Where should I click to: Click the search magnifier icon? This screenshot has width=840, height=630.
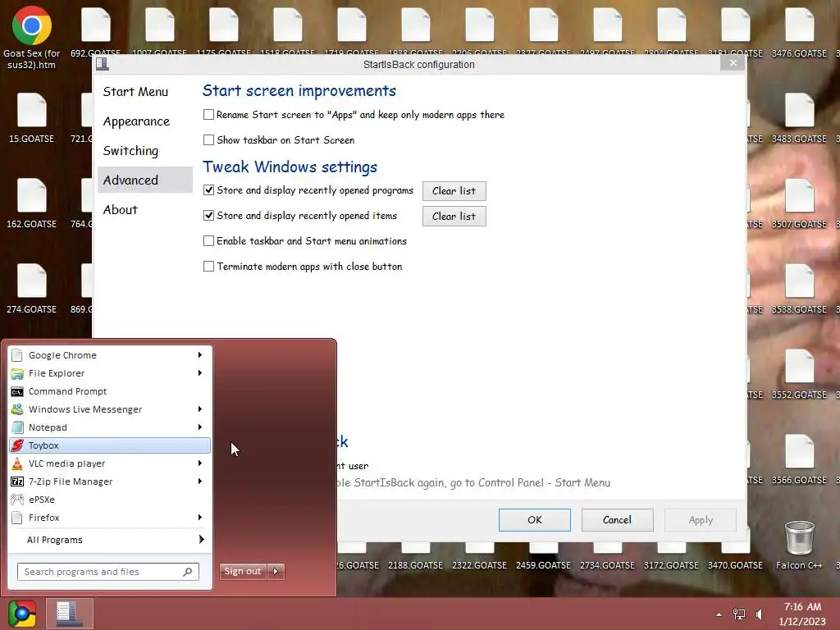coord(188,572)
